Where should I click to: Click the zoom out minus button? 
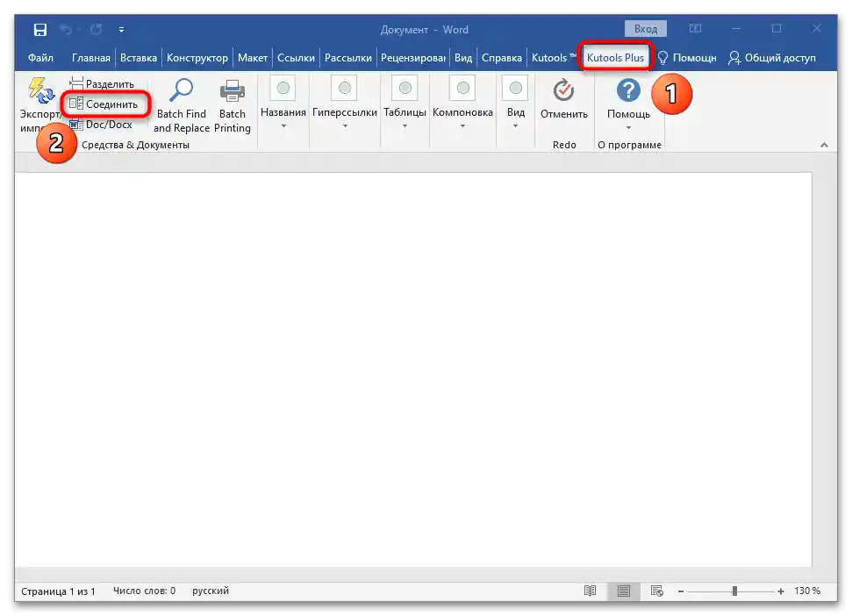tap(681, 591)
